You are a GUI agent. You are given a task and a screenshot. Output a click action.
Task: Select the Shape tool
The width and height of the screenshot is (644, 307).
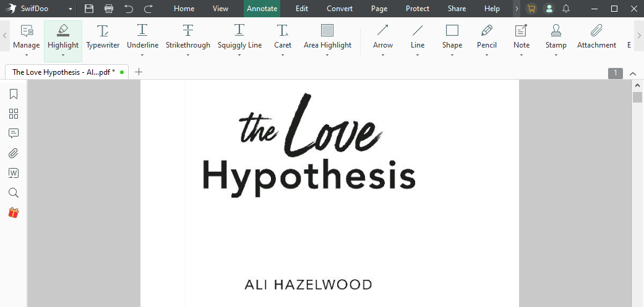452,36
